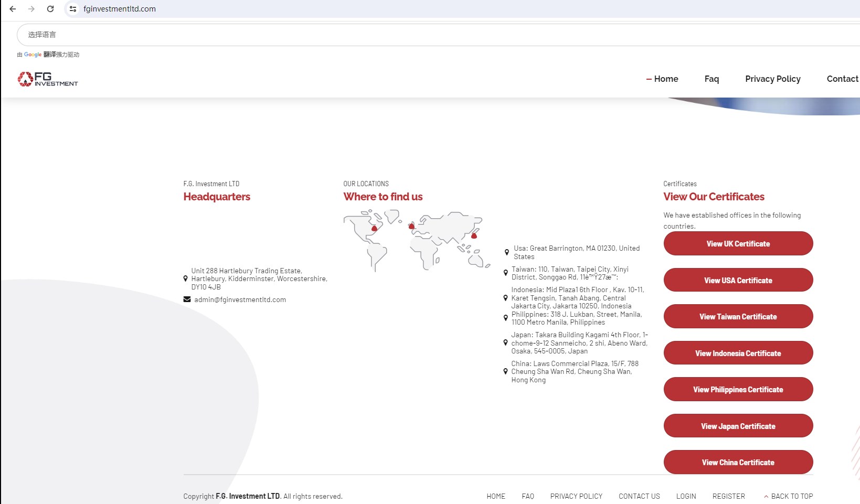The width and height of the screenshot is (860, 504).
Task: Click the browser back arrow
Action: point(13,9)
